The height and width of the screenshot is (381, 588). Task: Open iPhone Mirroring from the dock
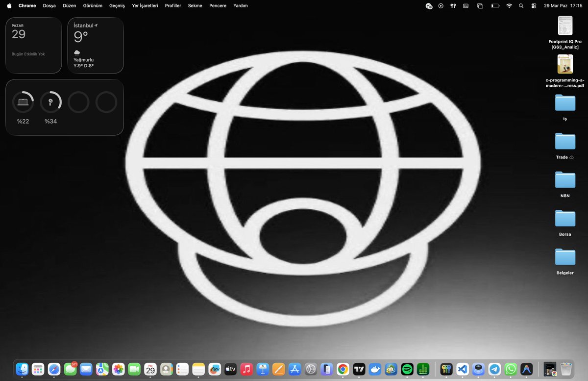pyautogui.click(x=326, y=369)
